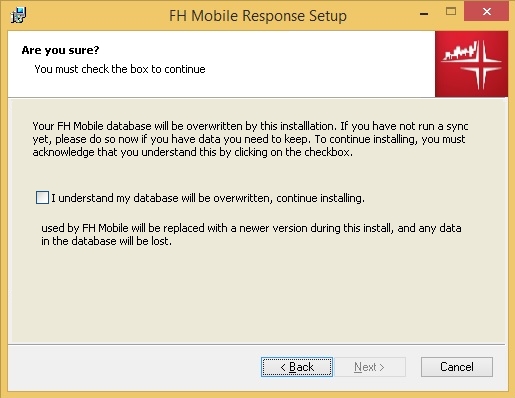Click the red FH logo image
The height and width of the screenshot is (398, 515).
pyautogui.click(x=471, y=64)
